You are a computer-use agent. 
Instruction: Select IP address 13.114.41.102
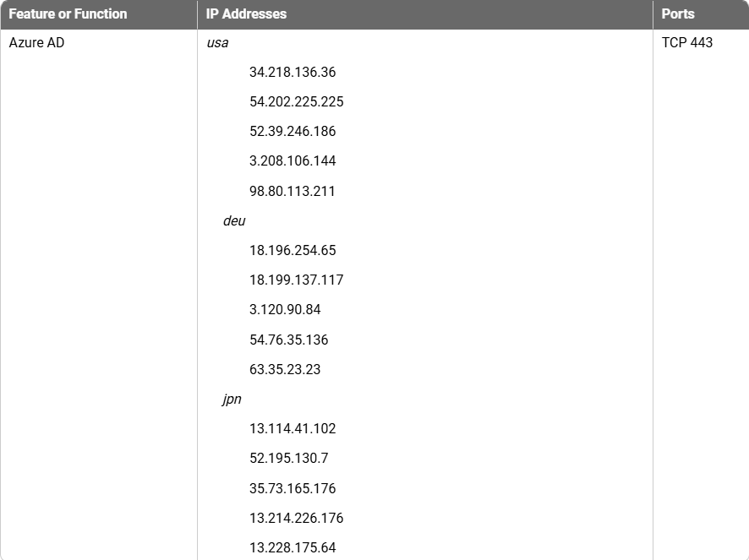click(x=292, y=429)
